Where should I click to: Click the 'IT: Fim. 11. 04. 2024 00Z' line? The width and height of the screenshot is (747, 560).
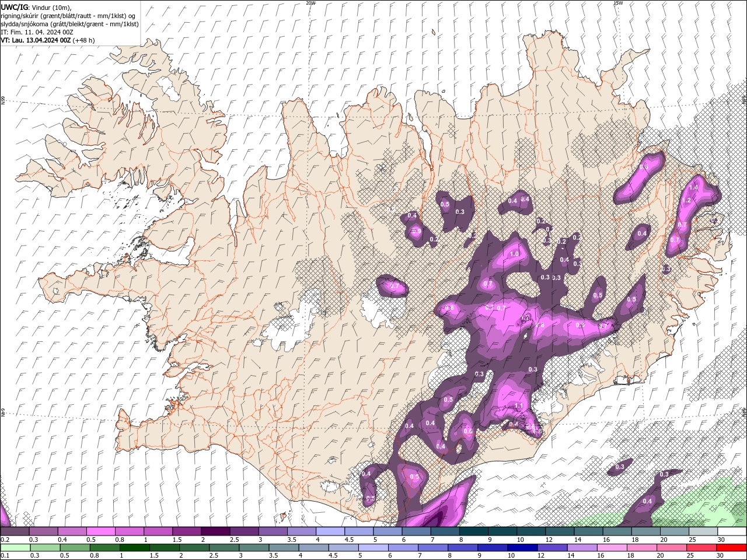pos(36,32)
